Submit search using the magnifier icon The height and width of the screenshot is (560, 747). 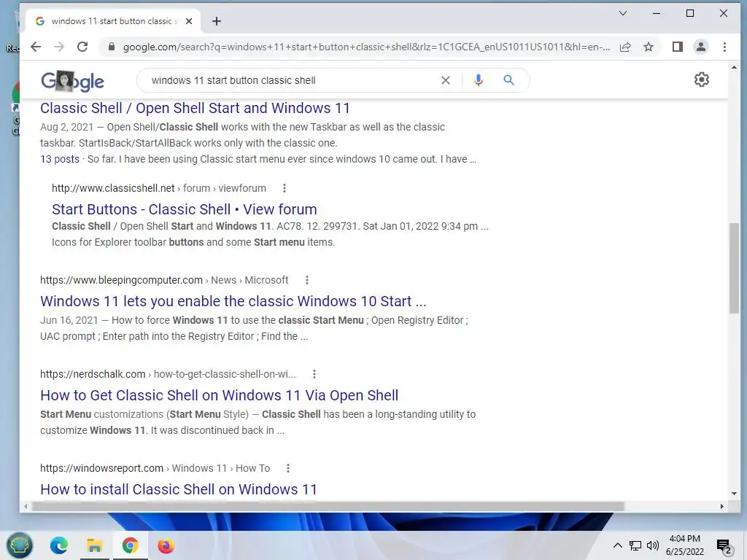point(508,80)
